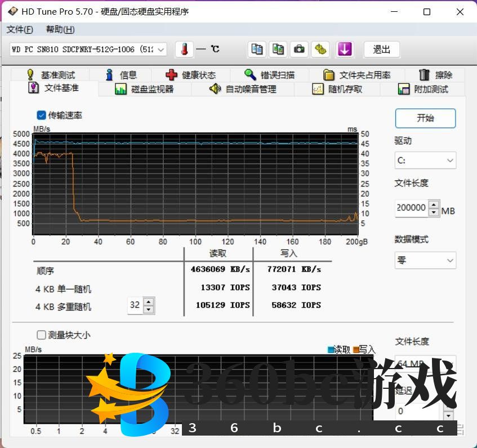Click the camera save screenshot icon
477x448 pixels.
[x=299, y=50]
